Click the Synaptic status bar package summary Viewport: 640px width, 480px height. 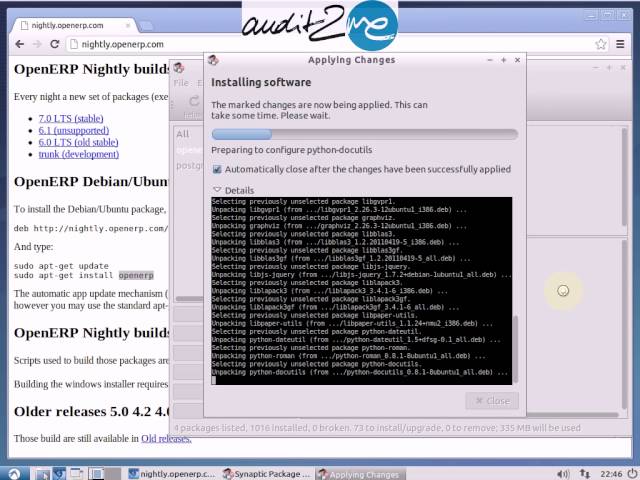tap(377, 428)
